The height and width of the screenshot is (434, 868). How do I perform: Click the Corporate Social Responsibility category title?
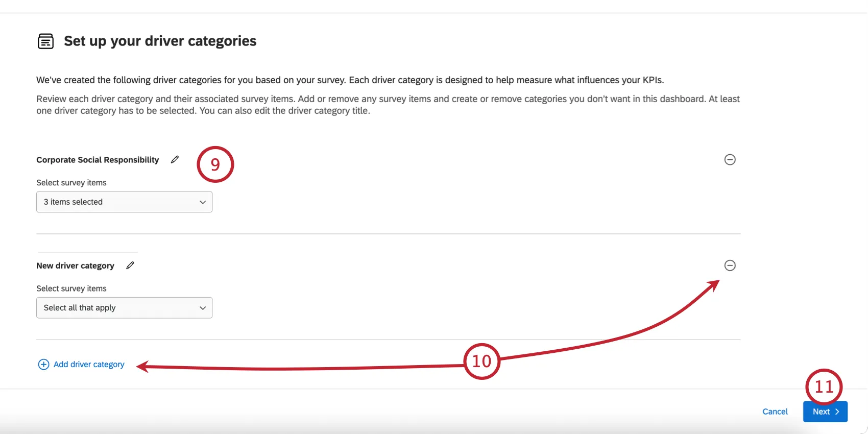[98, 160]
